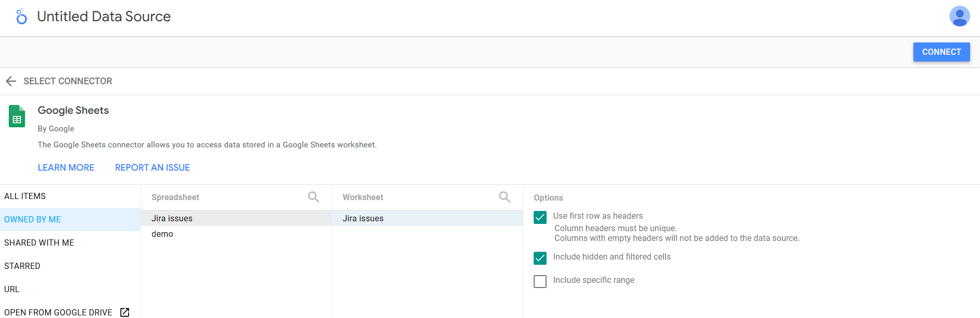Screen dimensions: 980x318
Task: Open the LEARN MORE link
Action: point(66,168)
